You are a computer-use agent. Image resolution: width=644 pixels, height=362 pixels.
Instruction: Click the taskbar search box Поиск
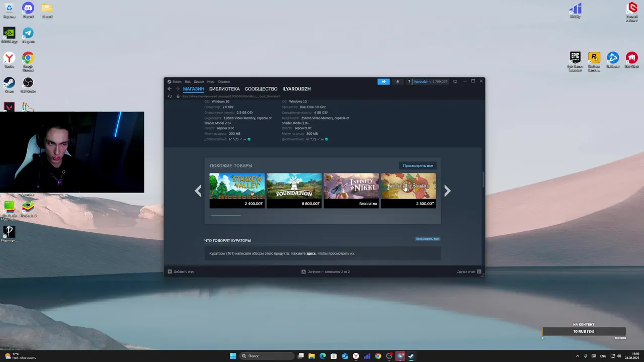266,356
